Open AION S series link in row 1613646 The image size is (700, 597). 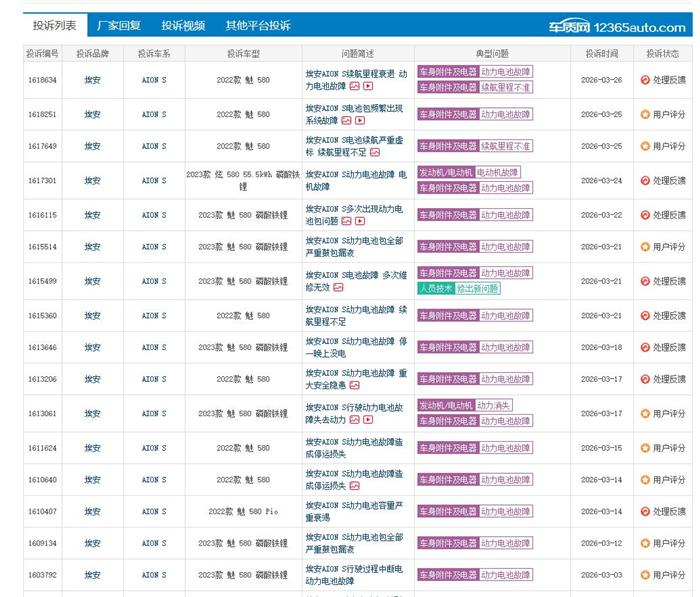154,348
